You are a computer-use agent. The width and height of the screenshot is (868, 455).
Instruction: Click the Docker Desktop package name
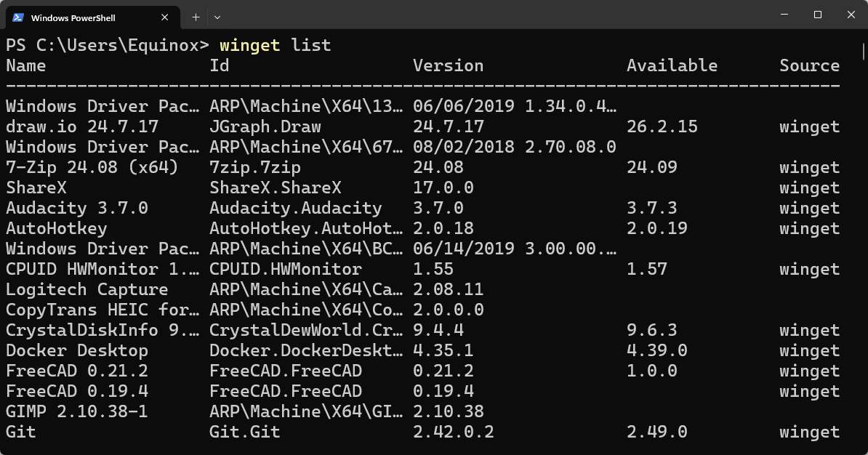click(x=76, y=350)
